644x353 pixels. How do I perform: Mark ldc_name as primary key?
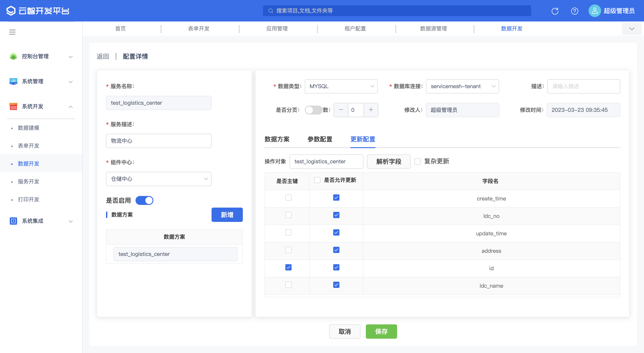coord(288,285)
